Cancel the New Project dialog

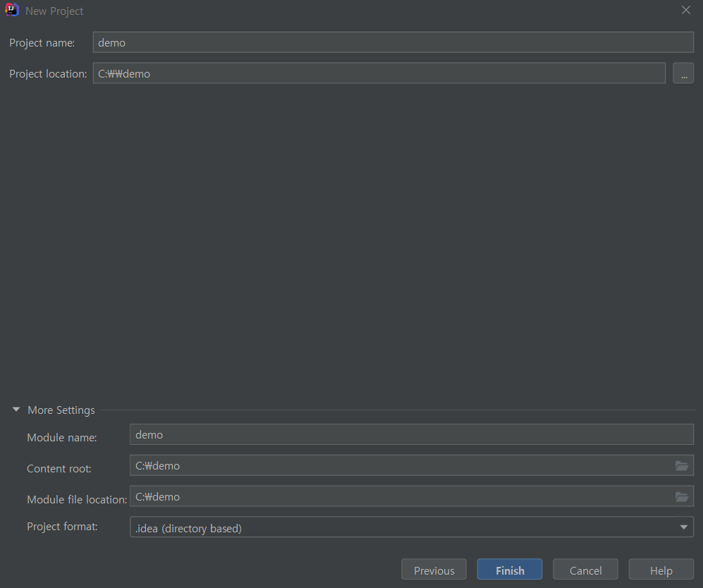(x=585, y=570)
